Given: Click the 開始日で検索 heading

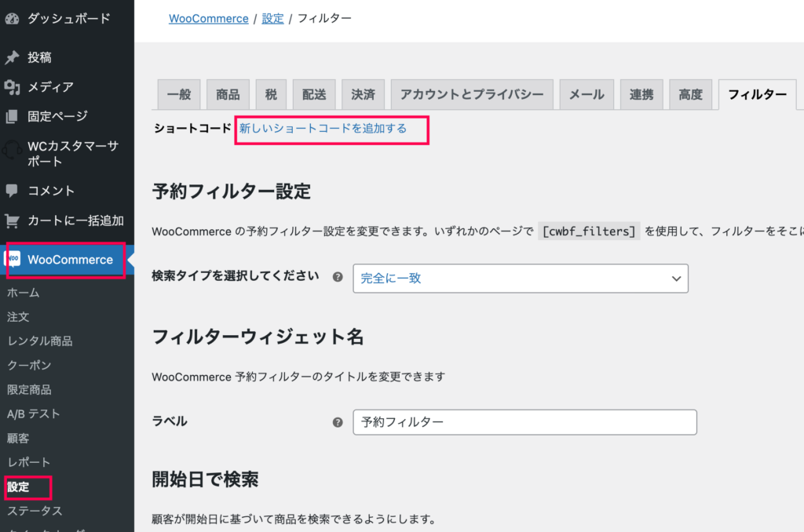Looking at the screenshot, I should [205, 479].
